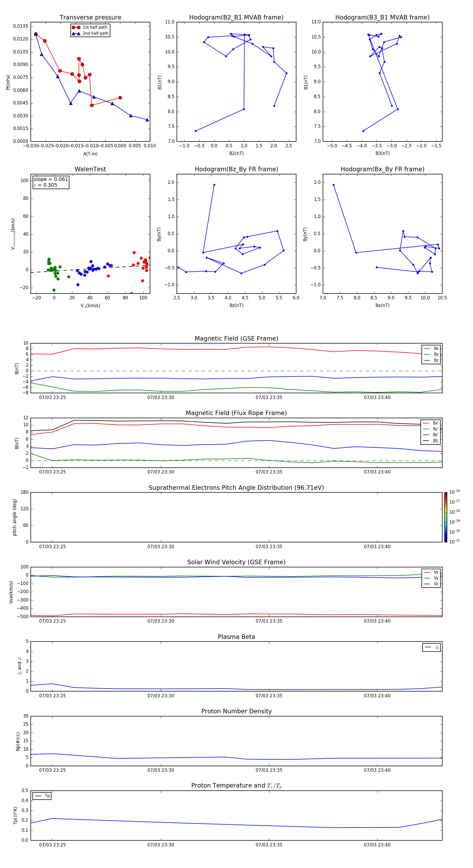Click the 'Plasma Beta' panel title
This screenshot has width=473, height=868.
[236, 637]
